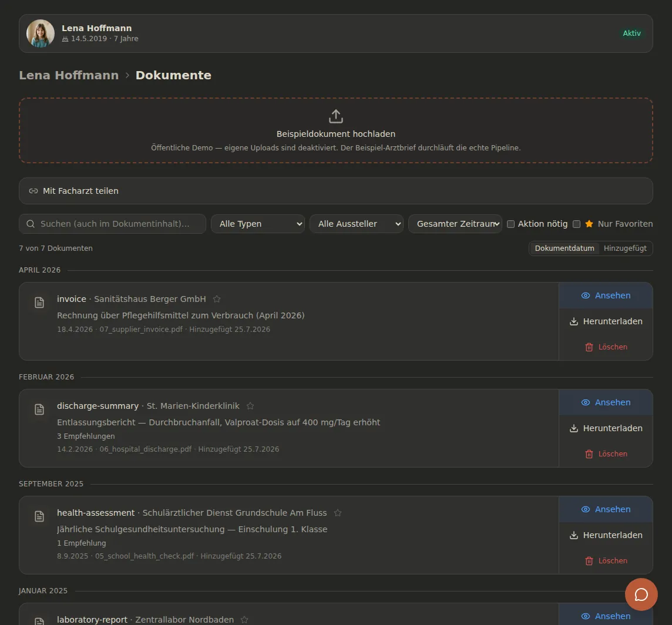Click the "3 Empfehlungen" label
The width and height of the screenshot is (672, 625).
pos(86,436)
